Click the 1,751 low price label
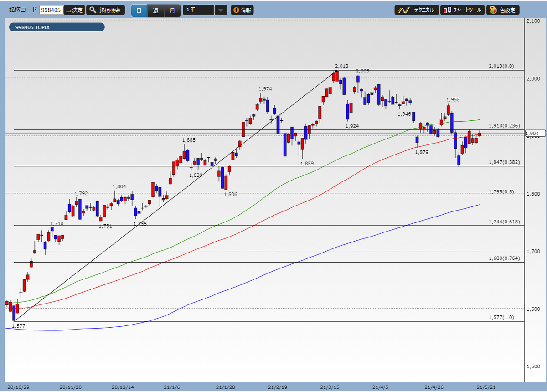The image size is (547, 392). click(x=105, y=226)
